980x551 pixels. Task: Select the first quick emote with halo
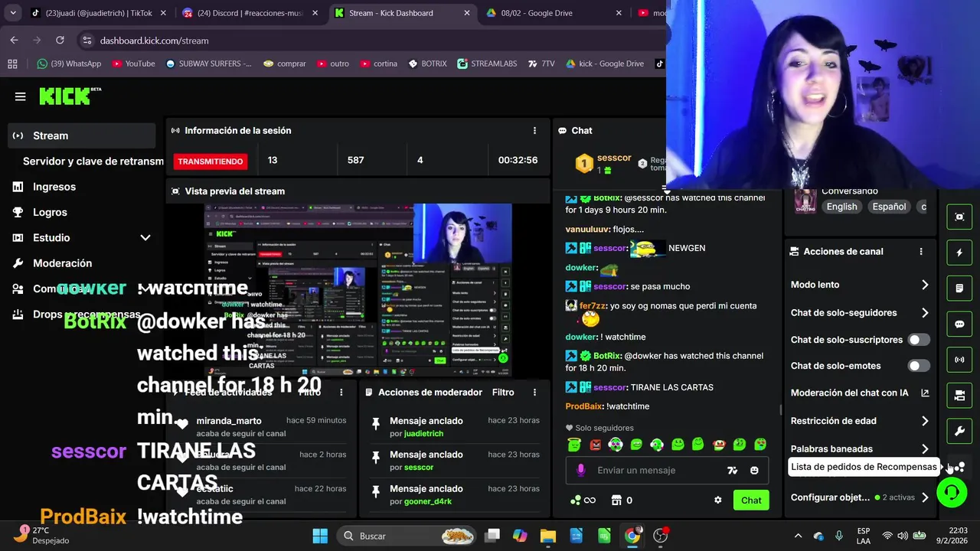pyautogui.click(x=574, y=445)
